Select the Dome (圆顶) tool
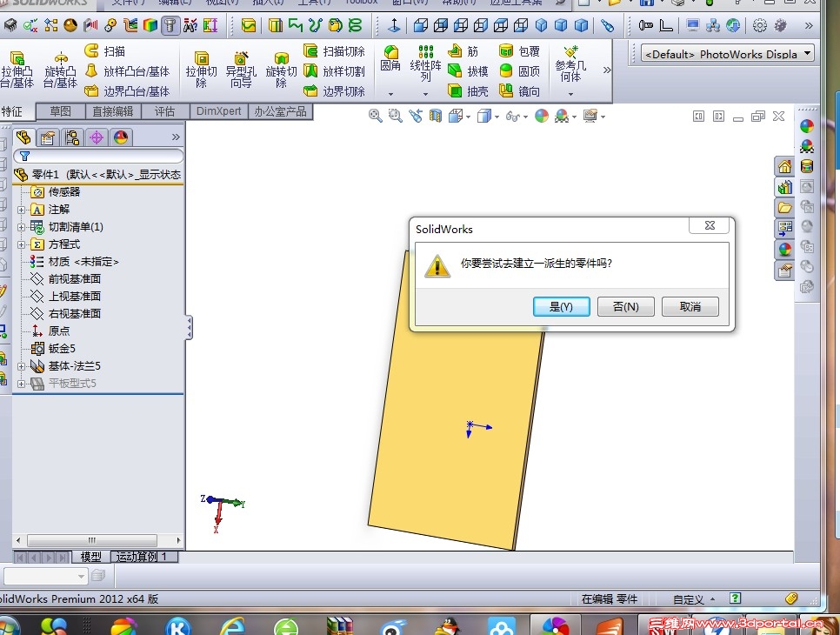The height and width of the screenshot is (635, 840). coord(519,70)
